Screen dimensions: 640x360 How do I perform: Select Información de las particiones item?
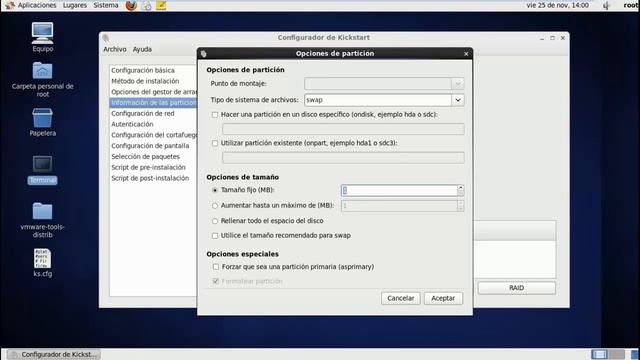pos(153,103)
